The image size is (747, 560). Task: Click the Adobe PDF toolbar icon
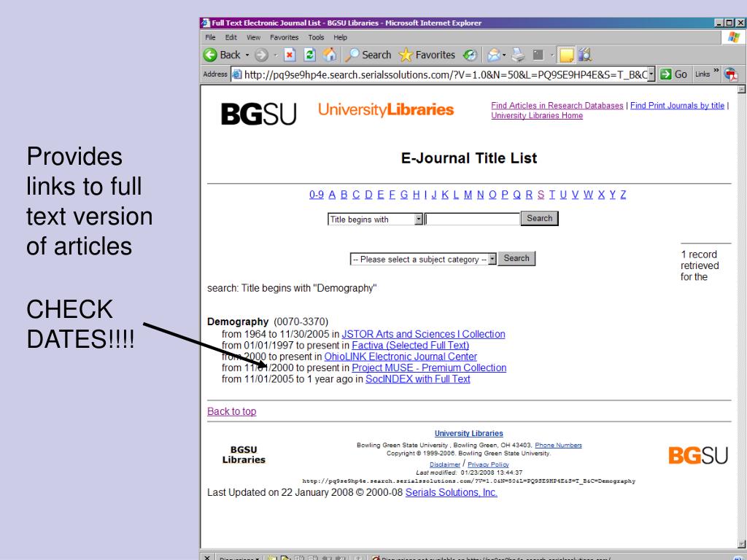point(731,74)
